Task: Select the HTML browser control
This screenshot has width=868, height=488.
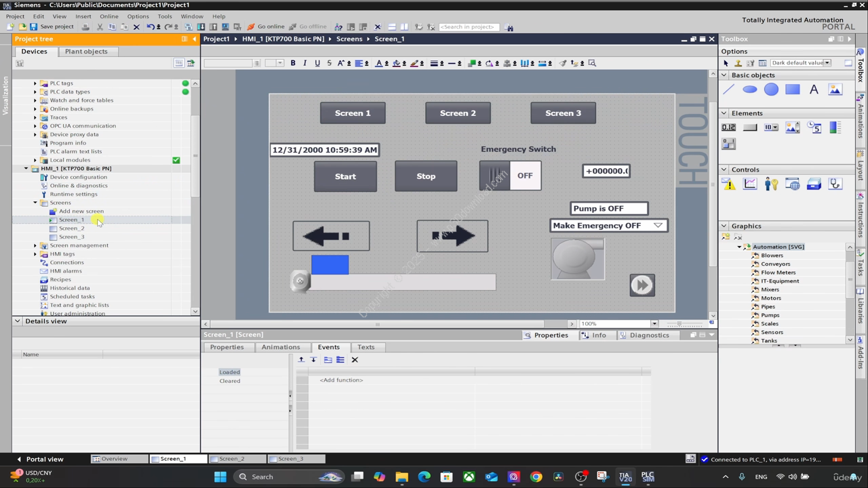Action: (x=793, y=184)
